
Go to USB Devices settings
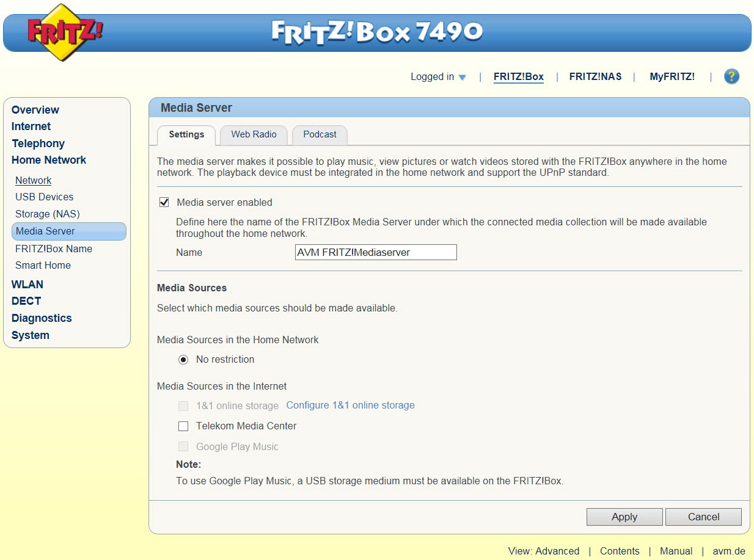tap(45, 197)
